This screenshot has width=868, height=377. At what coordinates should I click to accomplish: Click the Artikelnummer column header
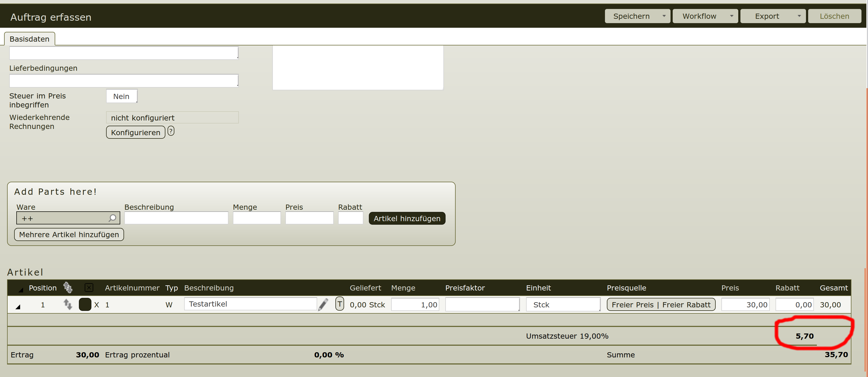(x=132, y=288)
